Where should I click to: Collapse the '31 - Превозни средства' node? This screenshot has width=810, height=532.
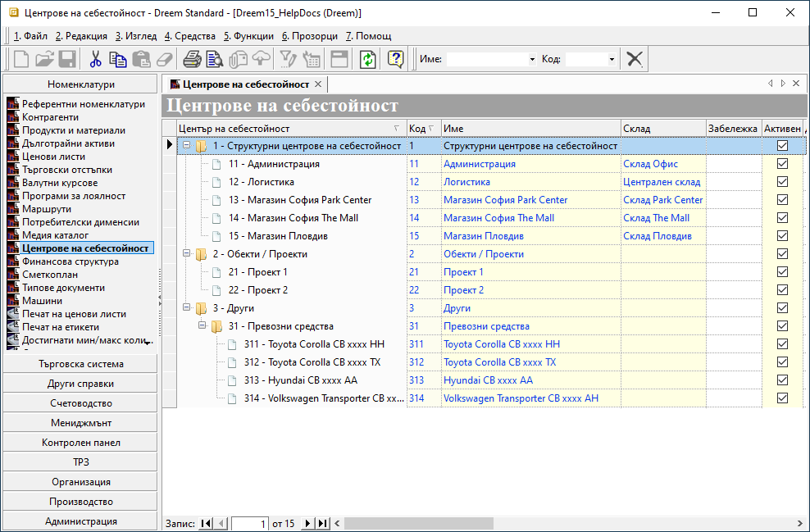pyautogui.click(x=202, y=326)
